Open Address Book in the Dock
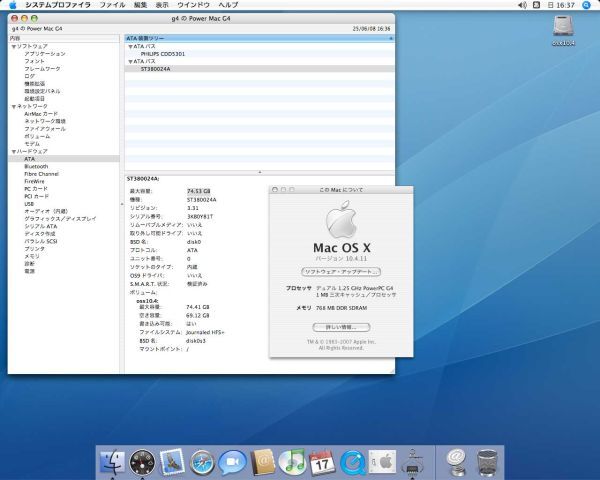This screenshot has height=480, width=600. [x=262, y=462]
